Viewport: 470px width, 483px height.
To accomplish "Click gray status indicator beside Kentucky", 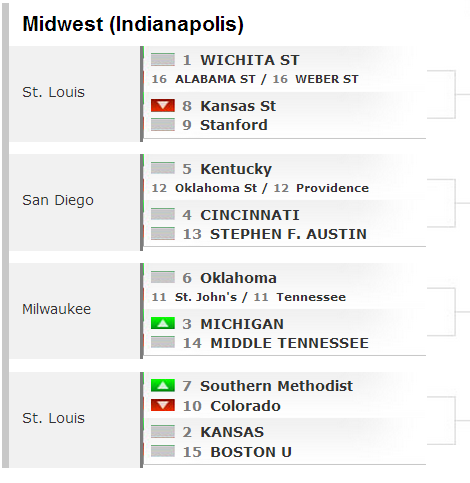I will click(x=163, y=168).
